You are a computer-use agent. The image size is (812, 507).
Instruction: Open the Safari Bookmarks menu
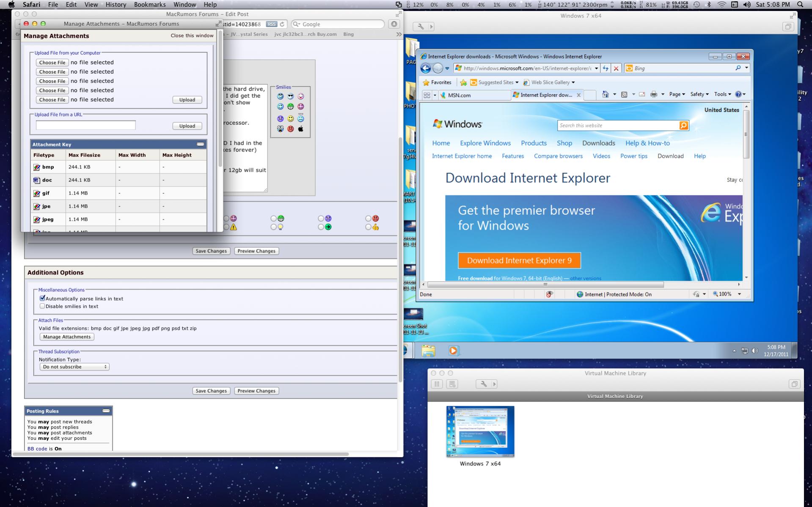[x=150, y=5]
